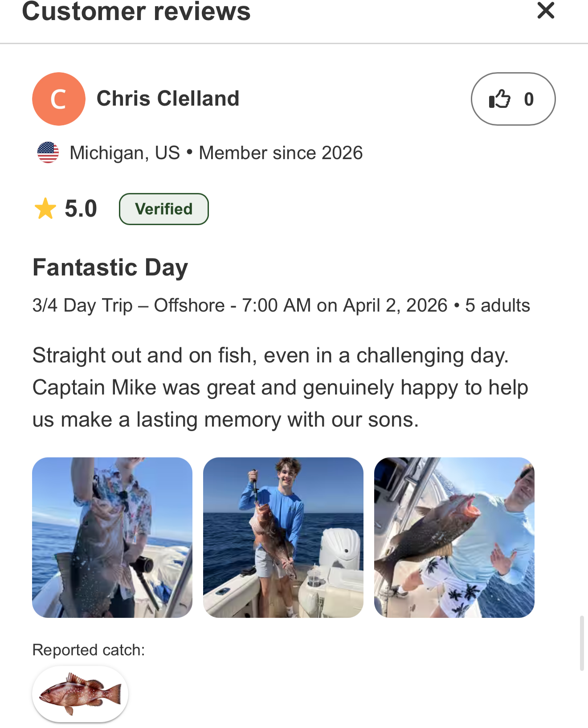The image size is (588, 728).
Task: Select the red grouper reported catch icon
Action: click(x=80, y=694)
